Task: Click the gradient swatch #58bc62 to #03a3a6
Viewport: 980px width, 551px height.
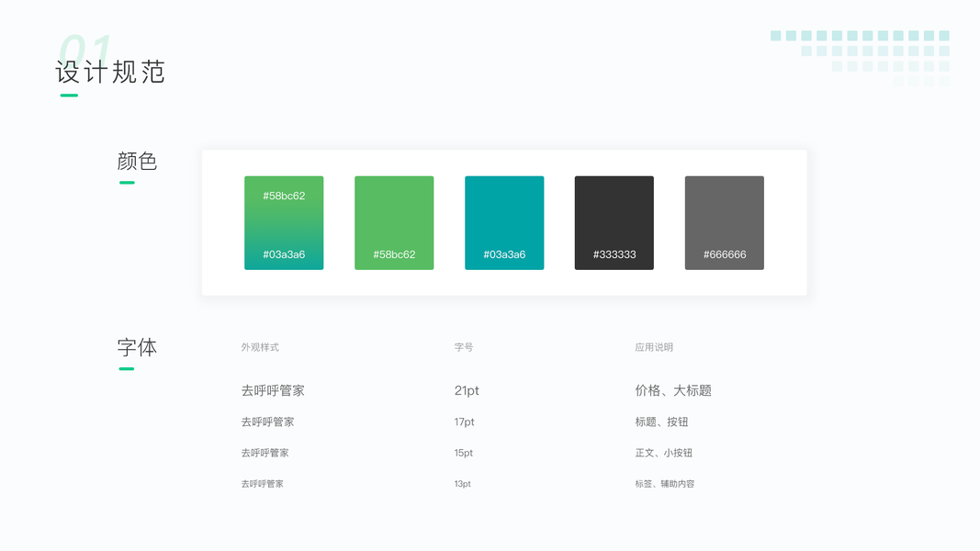Action: click(x=284, y=223)
